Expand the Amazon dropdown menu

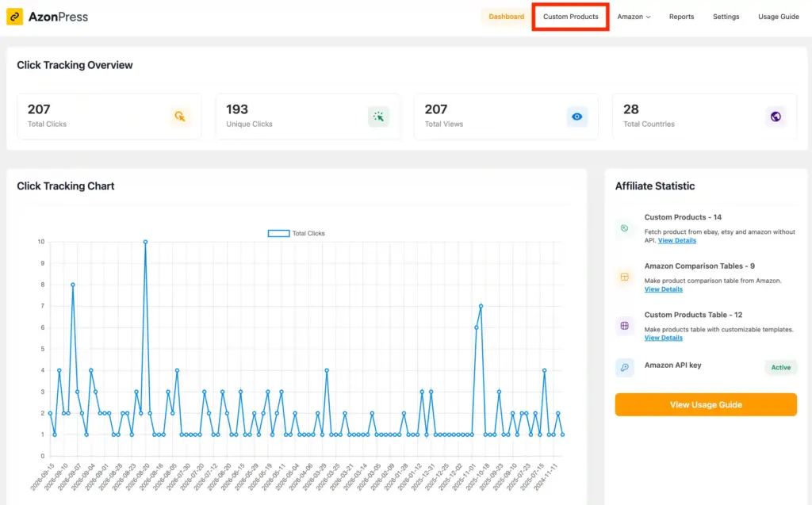tap(634, 17)
